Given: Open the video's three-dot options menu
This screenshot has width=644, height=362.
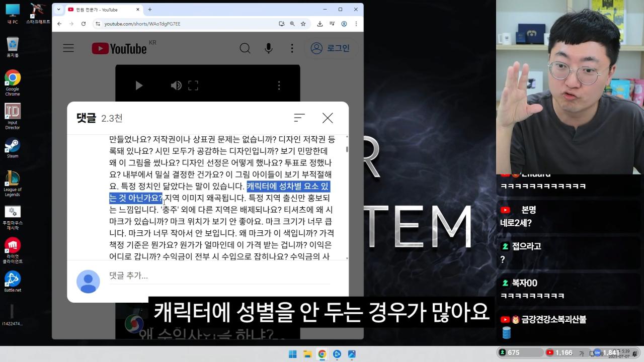Looking at the screenshot, I should coord(279,85).
